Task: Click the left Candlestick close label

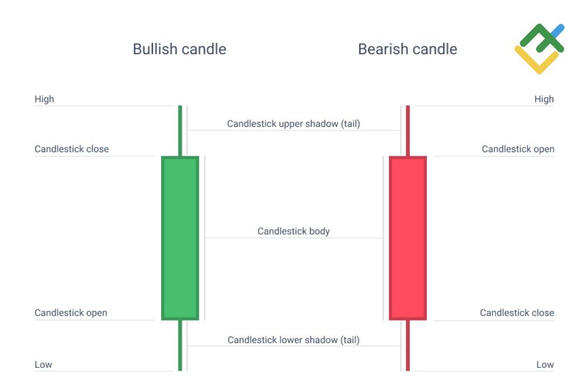Action: point(72,149)
